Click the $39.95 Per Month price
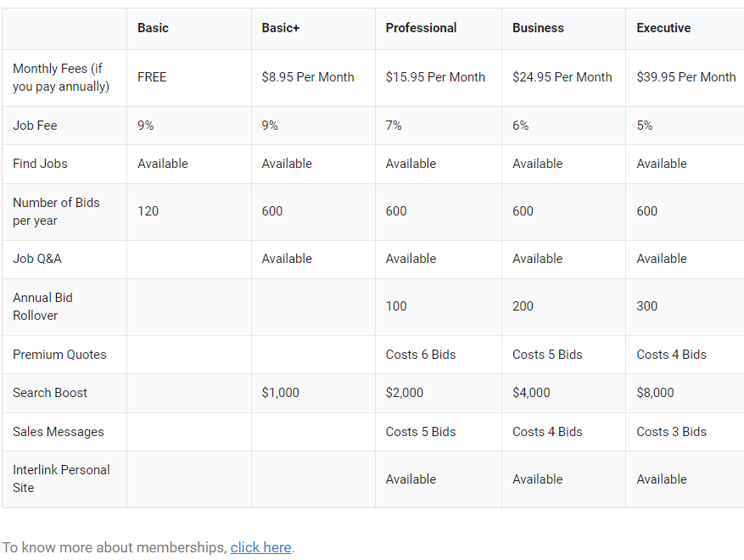Screen dimensions: 744x560 click(685, 77)
